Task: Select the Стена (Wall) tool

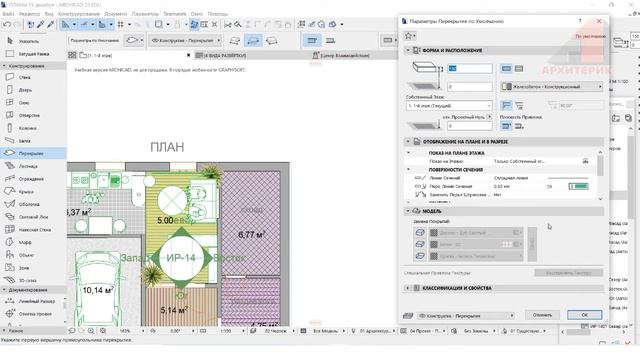Action: (x=33, y=77)
